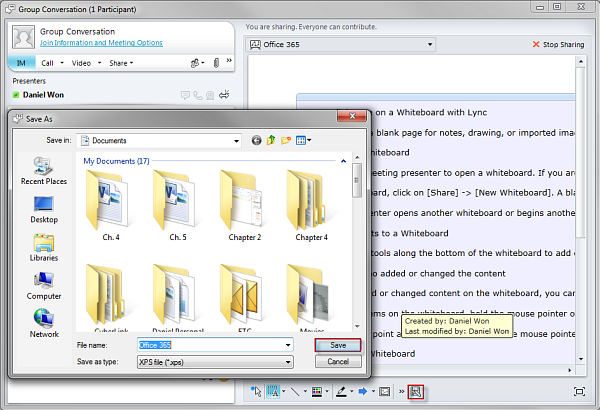The width and height of the screenshot is (600, 410).
Task: Click the My Documents (17) group header
Action: pyautogui.click(x=116, y=161)
